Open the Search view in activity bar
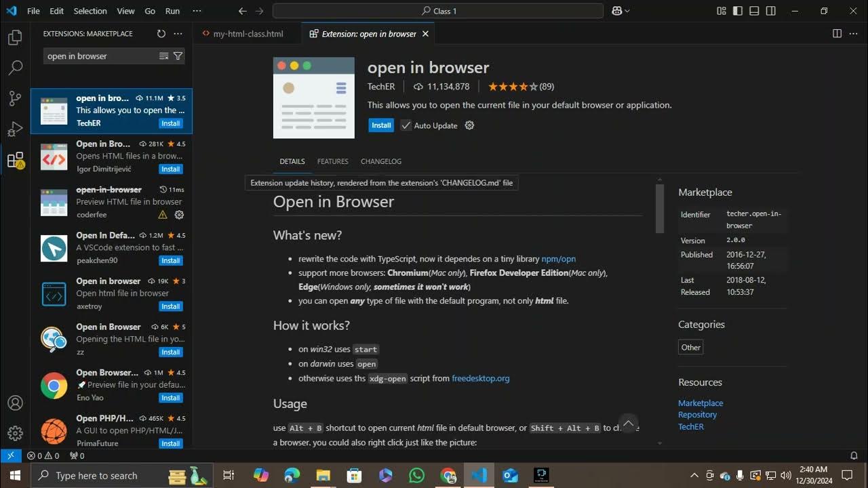The height and width of the screenshot is (488, 868). [x=15, y=68]
